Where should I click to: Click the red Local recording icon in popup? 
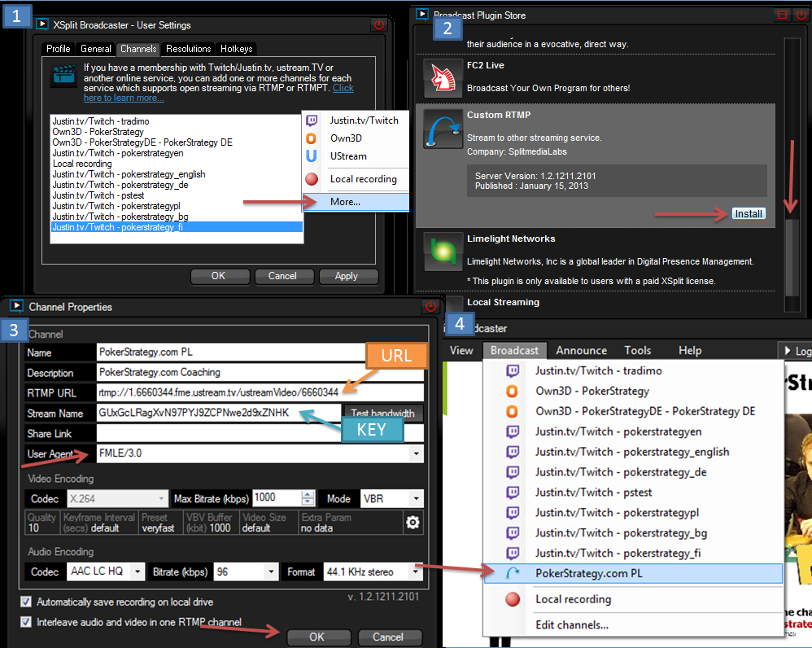(312, 179)
